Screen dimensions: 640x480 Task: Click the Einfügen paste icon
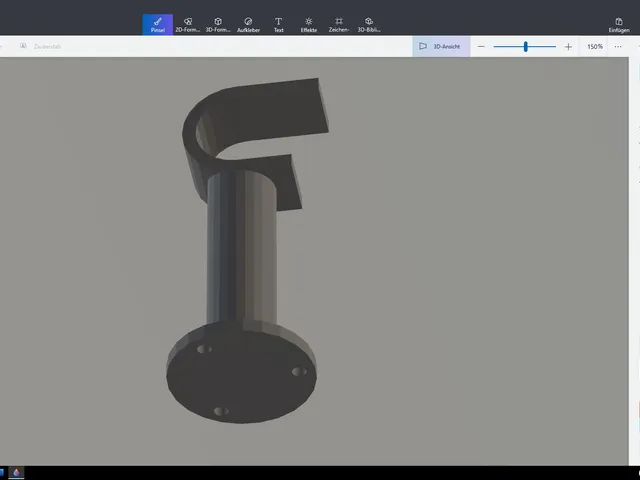click(619, 24)
